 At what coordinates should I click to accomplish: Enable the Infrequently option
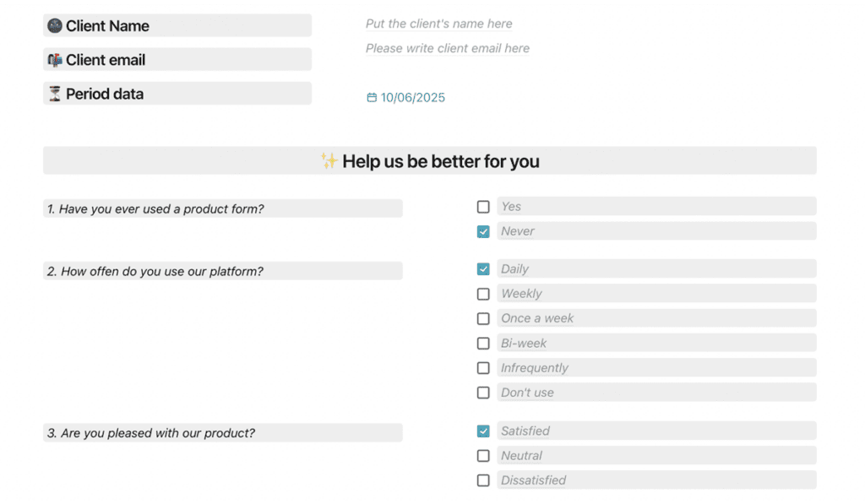(x=483, y=367)
